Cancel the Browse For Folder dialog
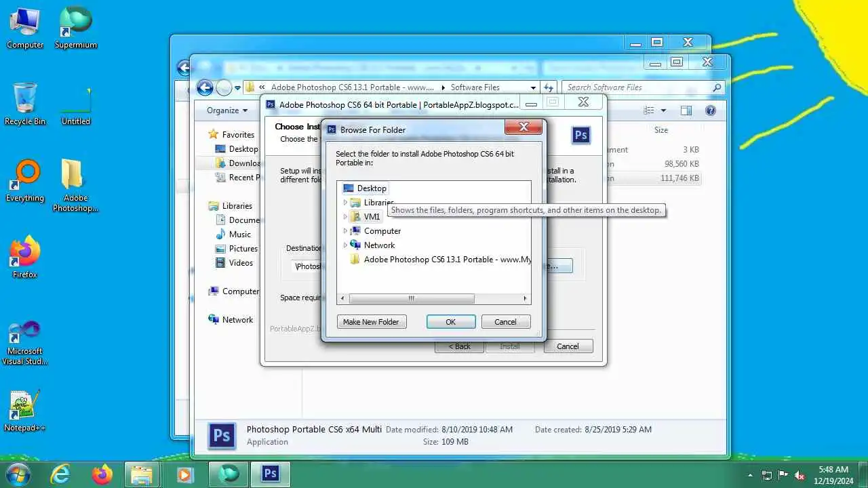The height and width of the screenshot is (488, 868). (x=505, y=322)
